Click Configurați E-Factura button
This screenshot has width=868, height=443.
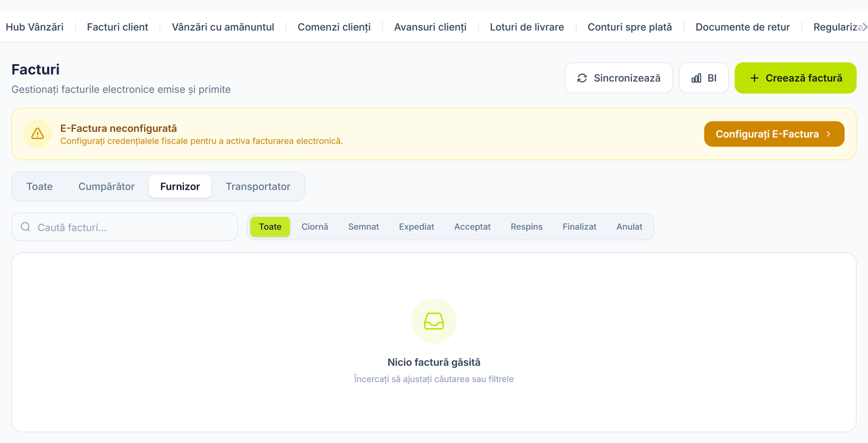click(774, 134)
